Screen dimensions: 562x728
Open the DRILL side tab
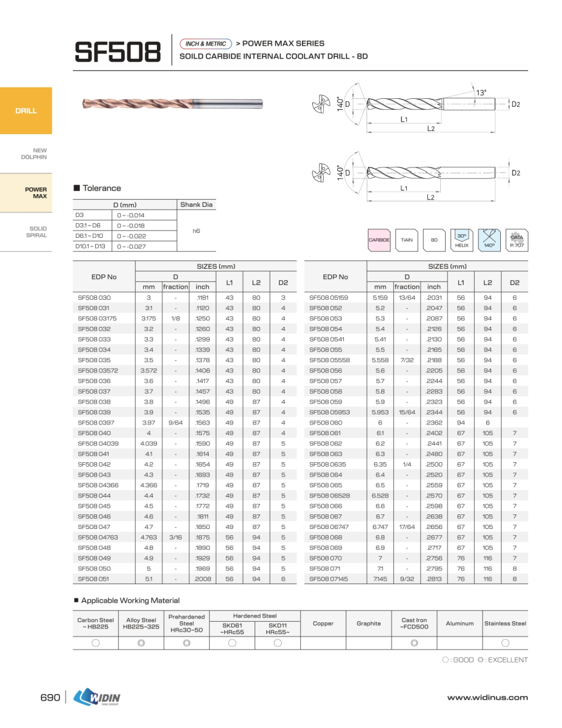pyautogui.click(x=26, y=111)
